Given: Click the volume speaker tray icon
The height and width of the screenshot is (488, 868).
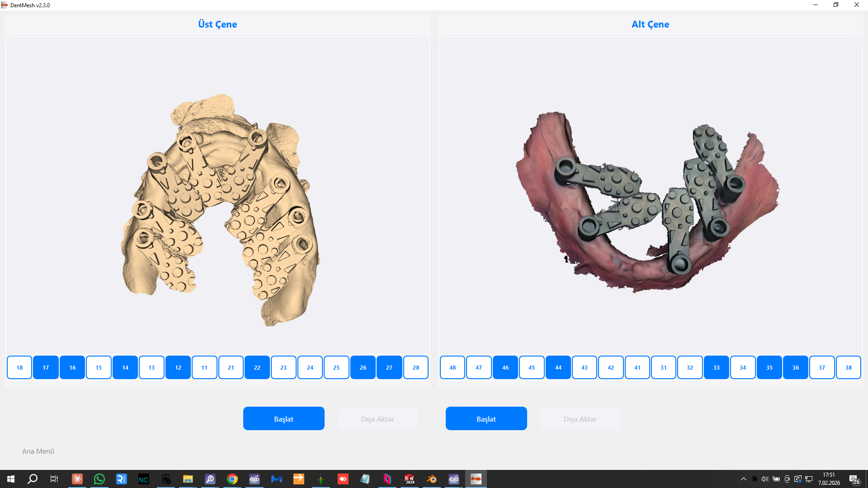Looking at the screenshot, I should pos(764,479).
